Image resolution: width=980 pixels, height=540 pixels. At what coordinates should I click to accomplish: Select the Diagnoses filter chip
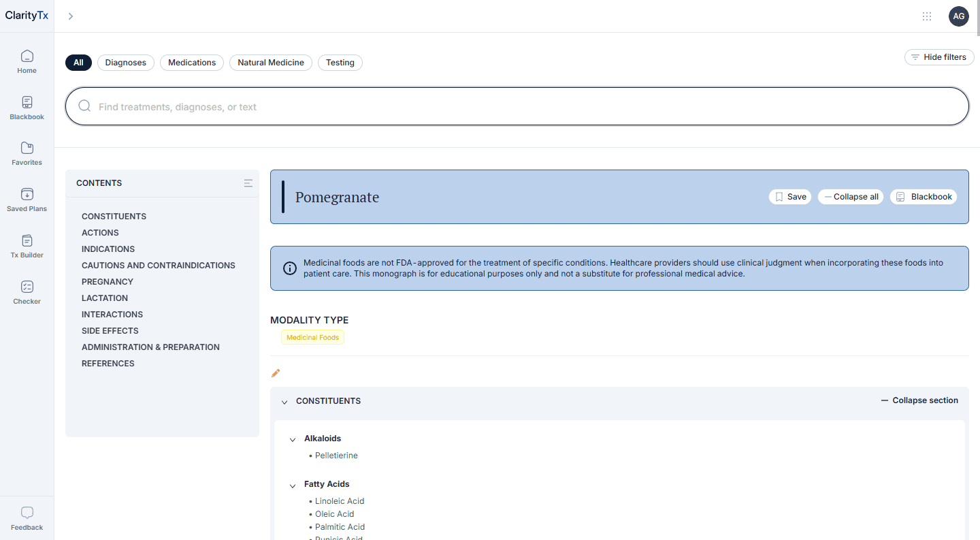point(126,63)
